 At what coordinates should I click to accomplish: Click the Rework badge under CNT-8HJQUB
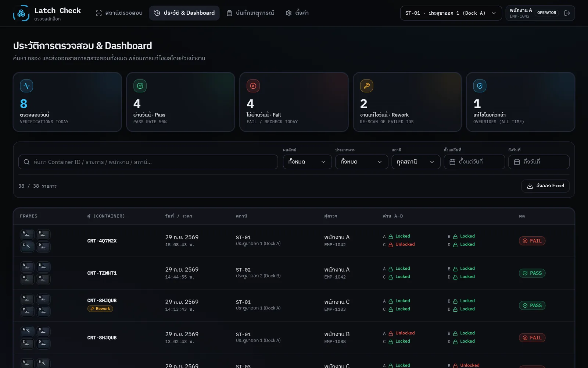pos(100,309)
